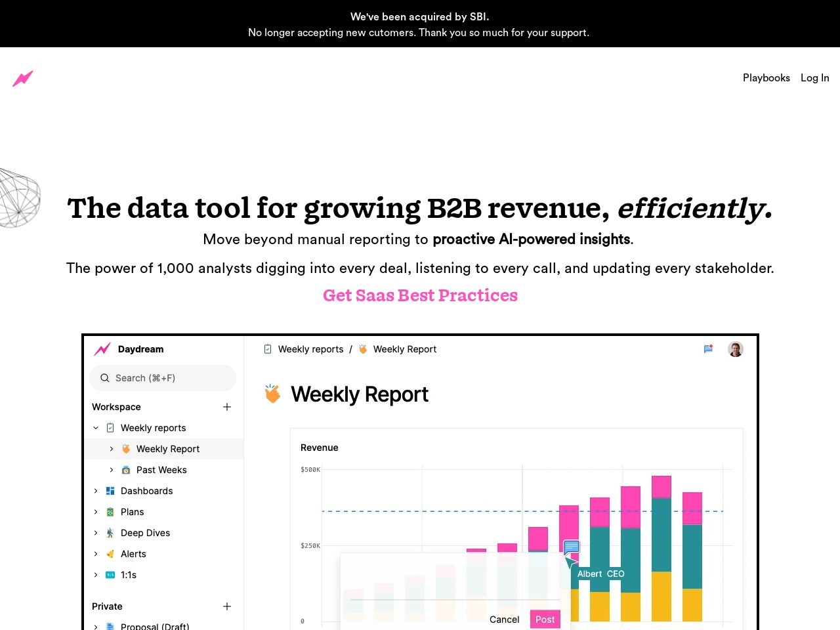
Task: Click the Plans icon in sidebar
Action: pos(110,512)
